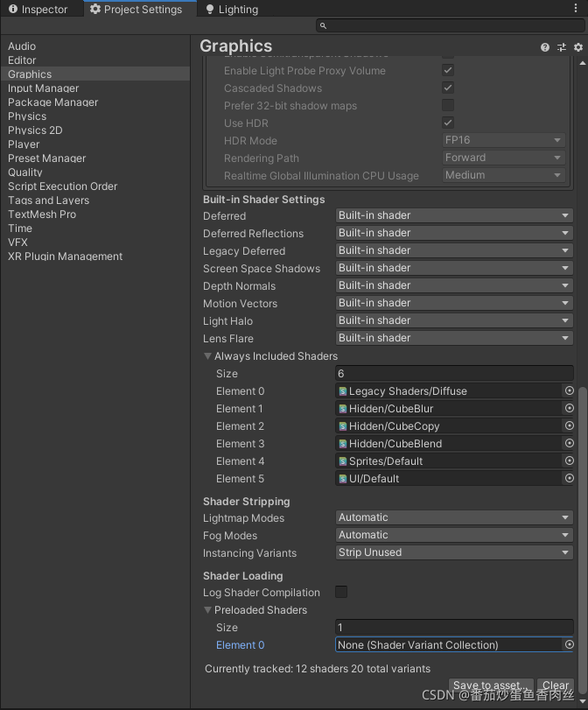Open the Fog Modes dropdown

pyautogui.click(x=454, y=535)
